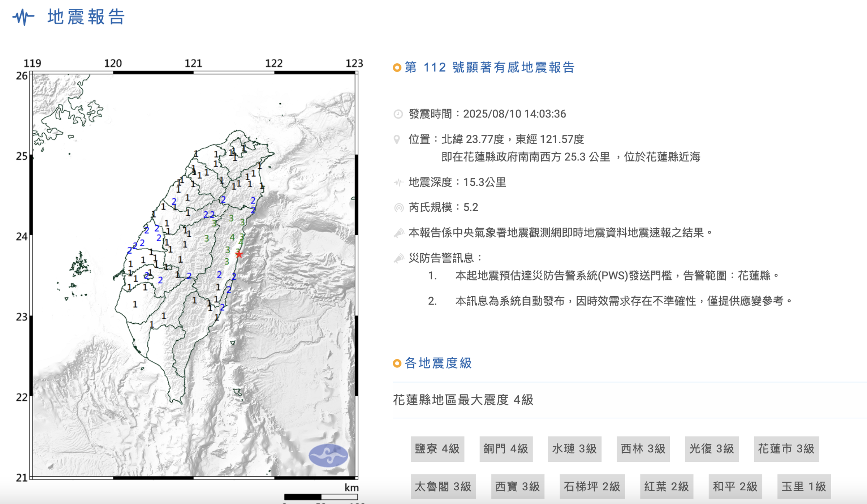Select the 花蓮市 3級 intensity tag
Viewport: 867px width, 504px height.
point(786,449)
